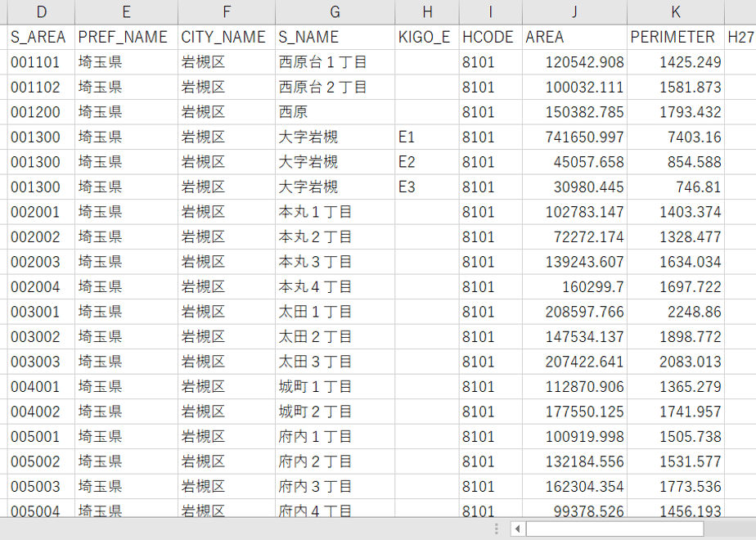This screenshot has width=756, height=540.
Task: Select column D header
Action: [x=41, y=12]
